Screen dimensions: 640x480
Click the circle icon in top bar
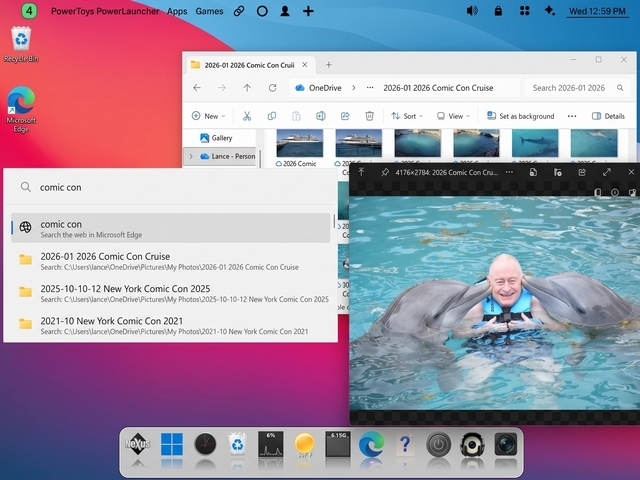[262, 11]
